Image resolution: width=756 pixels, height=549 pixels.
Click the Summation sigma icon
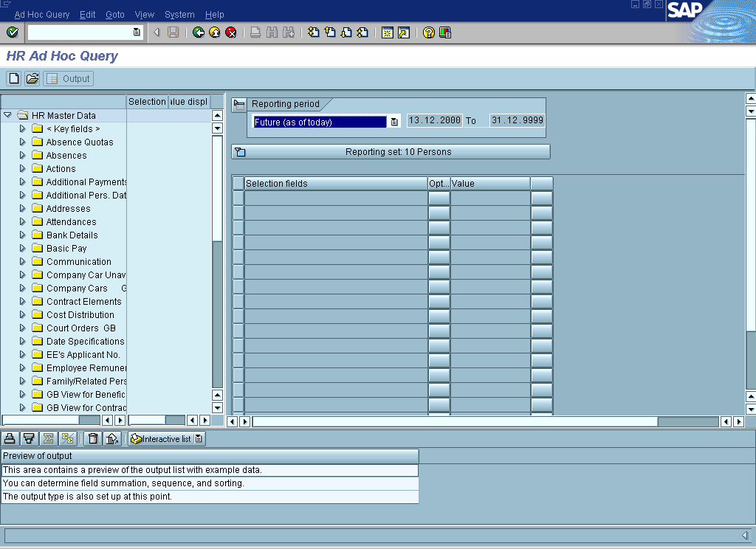click(48, 438)
